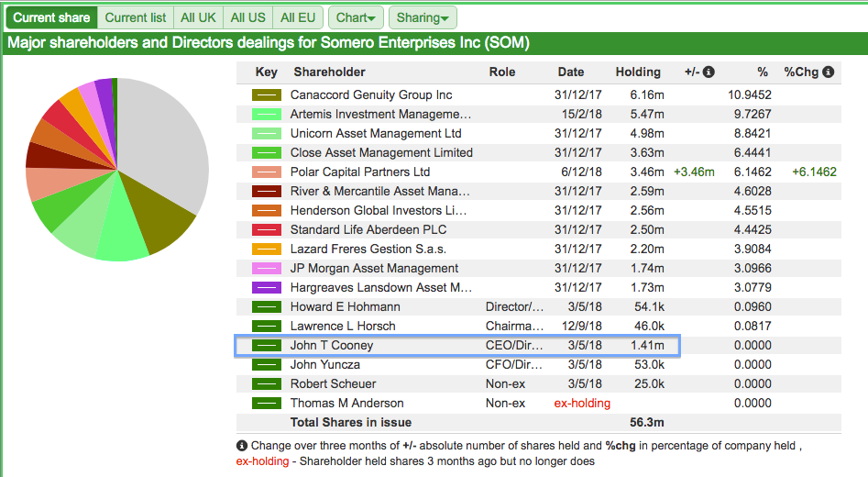Click the Standard Life Aberdeen red swatch

(x=267, y=230)
